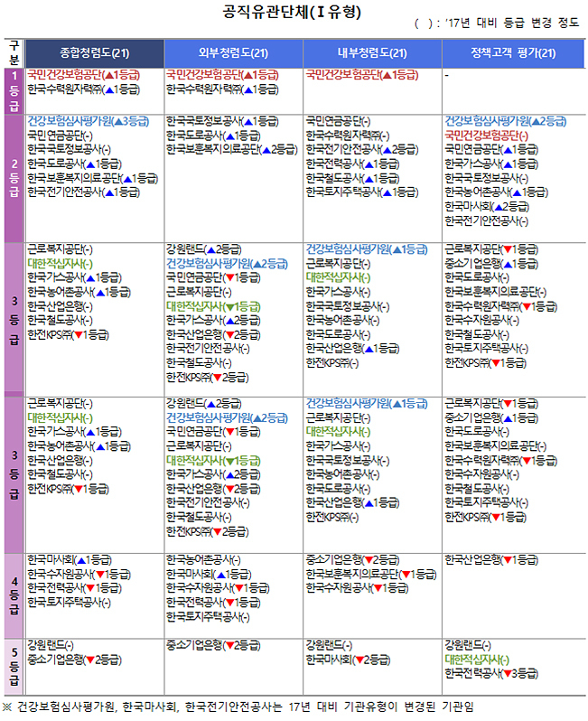Select 한국국토정보공사(-) in 정책고객 평가 2등급
Viewport: 588px width, 721px height.
tap(487, 178)
